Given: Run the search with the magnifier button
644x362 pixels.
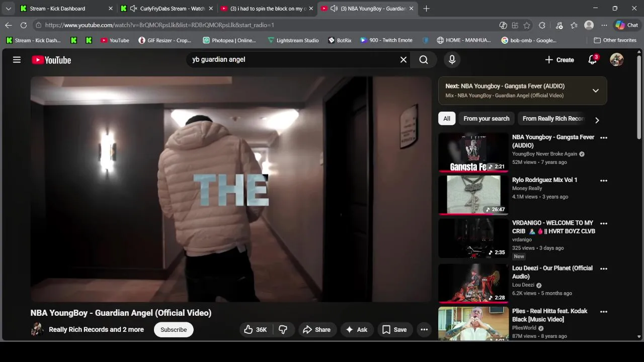Looking at the screenshot, I should click(424, 60).
